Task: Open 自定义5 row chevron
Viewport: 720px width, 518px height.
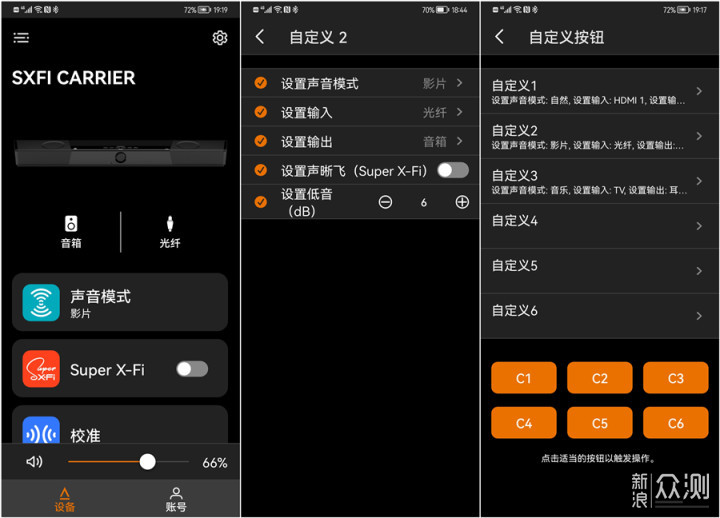Action: tap(699, 271)
